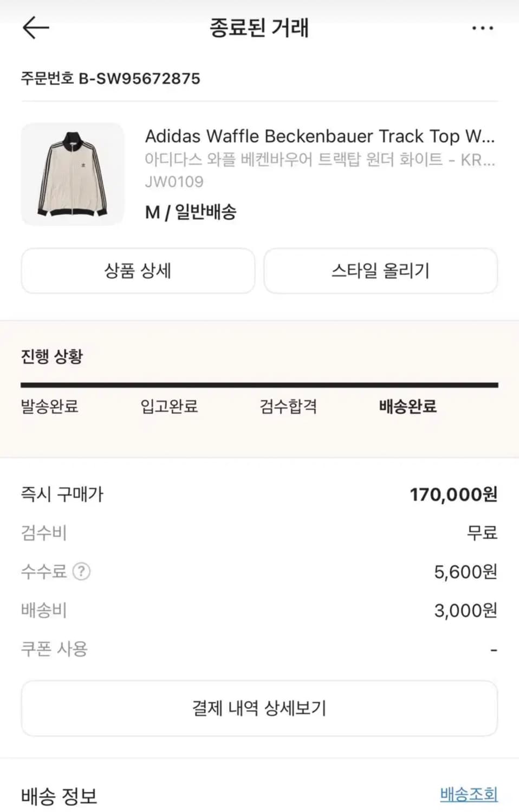Select the 배송완료 progress step
The width and height of the screenshot is (519, 812).
click(407, 406)
